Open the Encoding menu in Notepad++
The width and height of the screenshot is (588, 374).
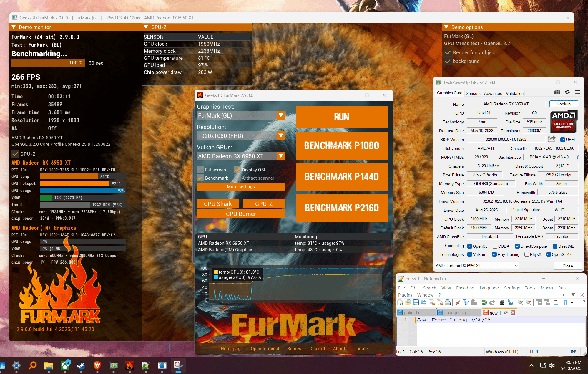coord(465,288)
